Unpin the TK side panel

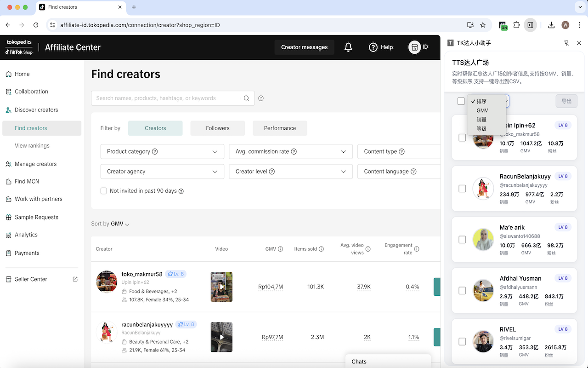coord(566,43)
